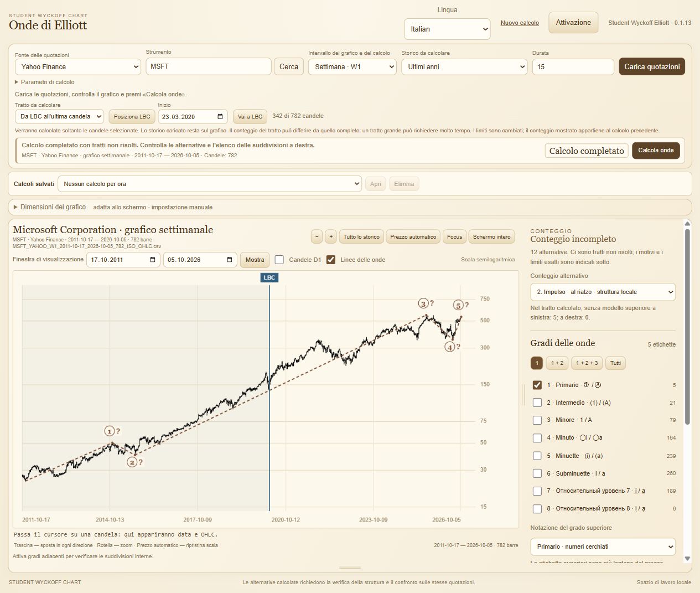700x593 pixels.
Task: Click the Calcola onde button
Action: tap(656, 151)
